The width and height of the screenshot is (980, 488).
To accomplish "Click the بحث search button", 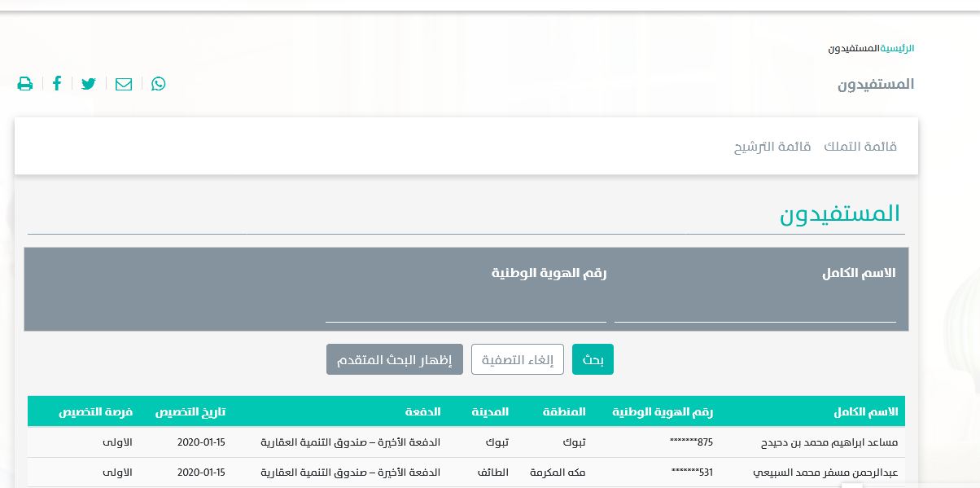I will tap(593, 359).
